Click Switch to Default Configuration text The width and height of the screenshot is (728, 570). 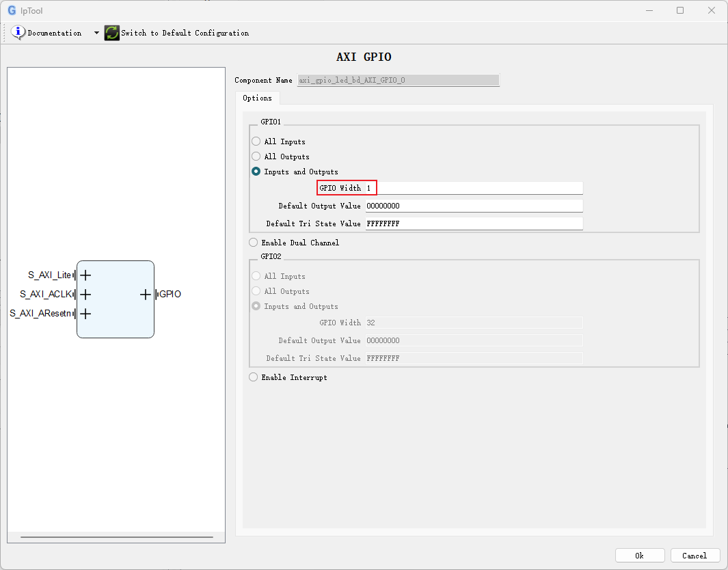[x=185, y=33]
